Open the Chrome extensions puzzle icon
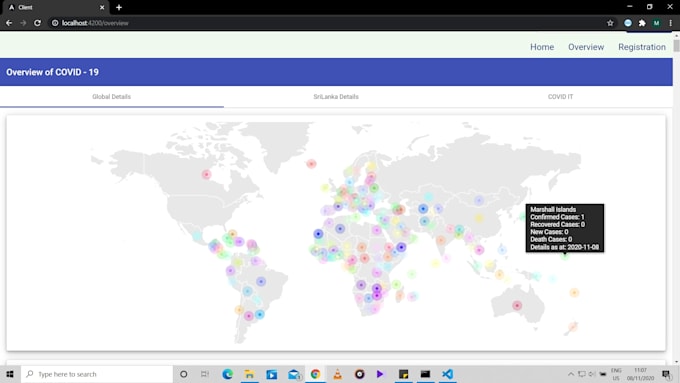Screen dimensions: 680x383 pos(642,23)
